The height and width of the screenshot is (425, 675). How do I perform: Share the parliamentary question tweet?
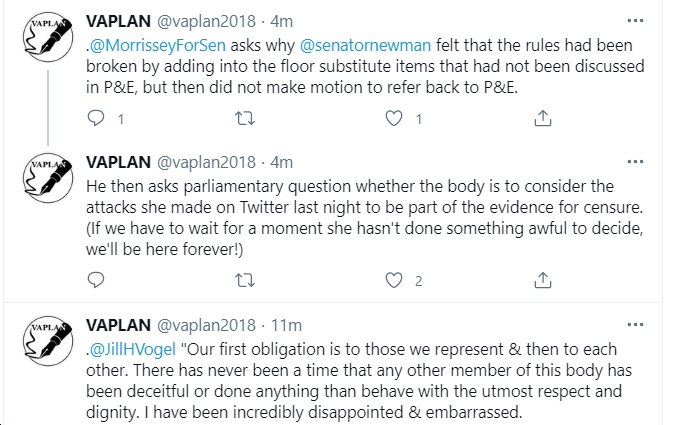click(x=543, y=280)
